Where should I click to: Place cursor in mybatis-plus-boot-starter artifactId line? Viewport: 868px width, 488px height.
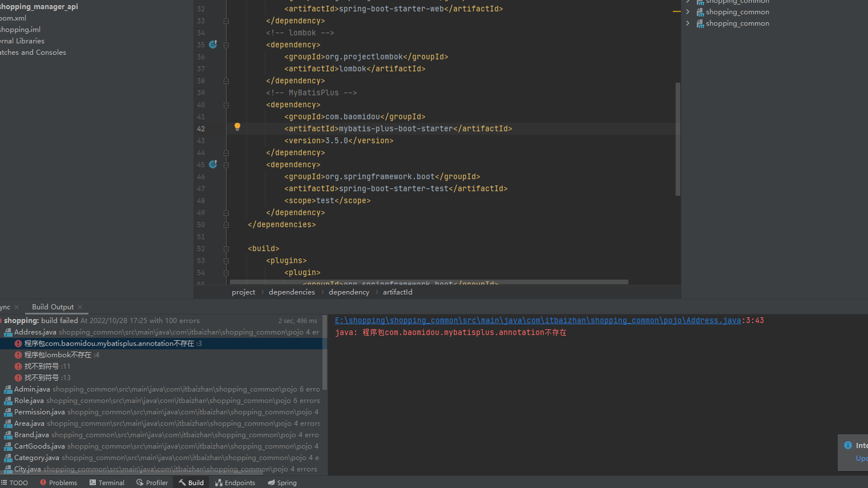(x=398, y=129)
